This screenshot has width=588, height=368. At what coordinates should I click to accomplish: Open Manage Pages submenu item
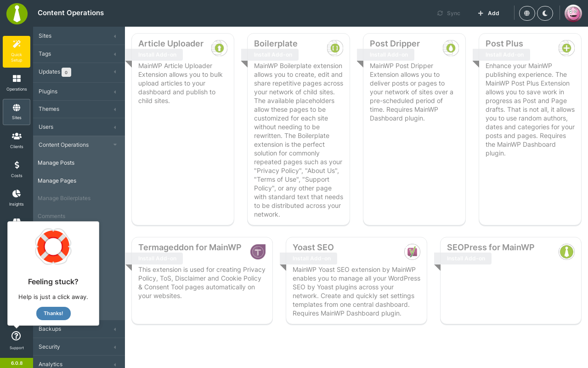click(x=57, y=181)
